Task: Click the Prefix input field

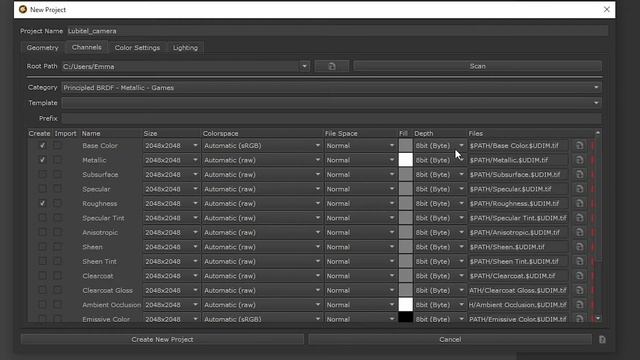Action: tap(331, 118)
